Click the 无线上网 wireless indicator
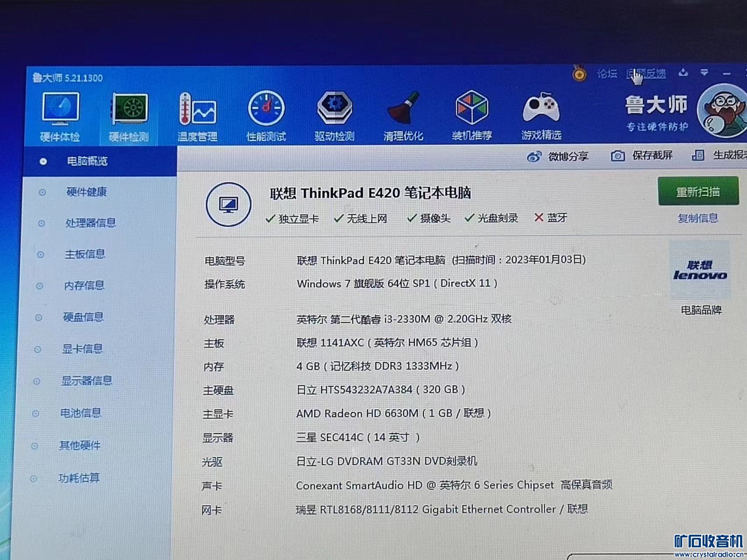Viewport: 747px width, 560px height. (360, 218)
